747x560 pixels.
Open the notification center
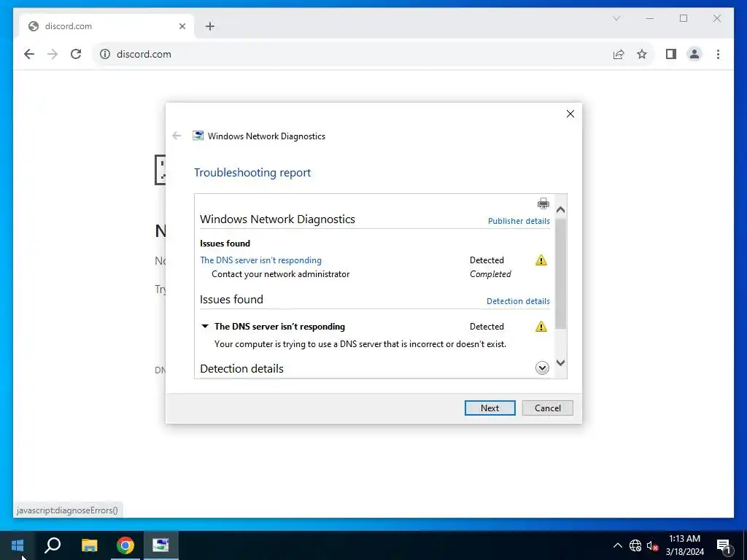click(x=724, y=545)
